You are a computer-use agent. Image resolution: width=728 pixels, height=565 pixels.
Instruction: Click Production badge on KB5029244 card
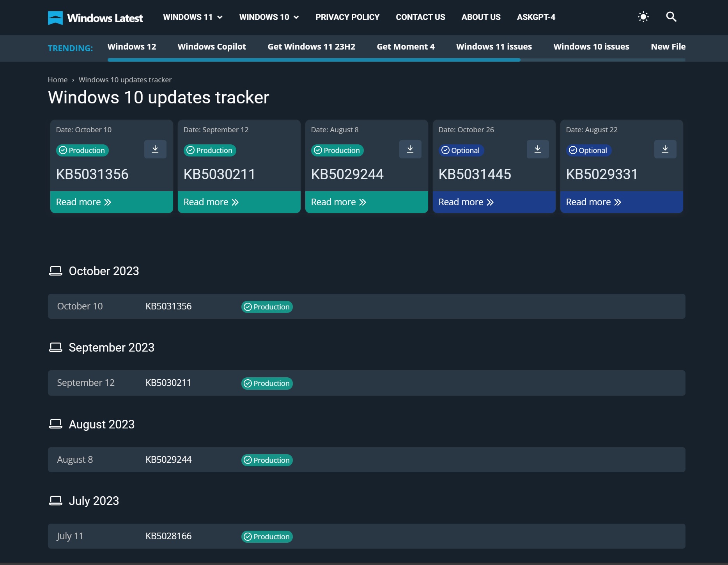(337, 150)
